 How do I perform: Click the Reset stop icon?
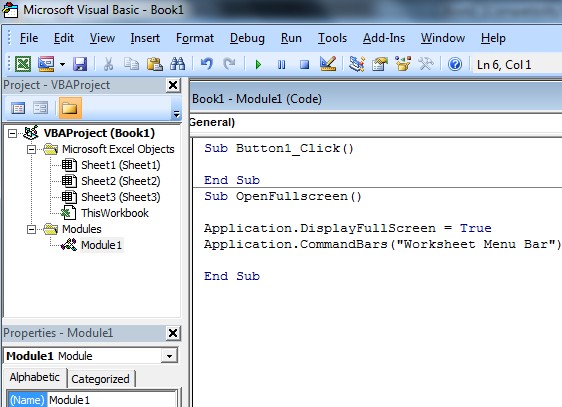(x=304, y=65)
